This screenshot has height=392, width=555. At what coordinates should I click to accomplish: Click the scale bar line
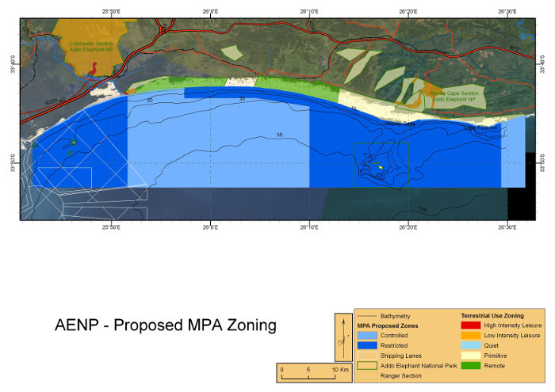click(308, 378)
